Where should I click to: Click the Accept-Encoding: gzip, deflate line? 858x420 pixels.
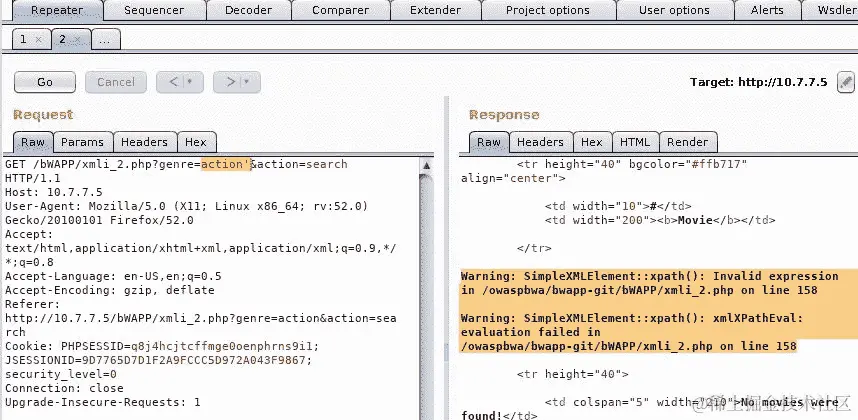109,290
